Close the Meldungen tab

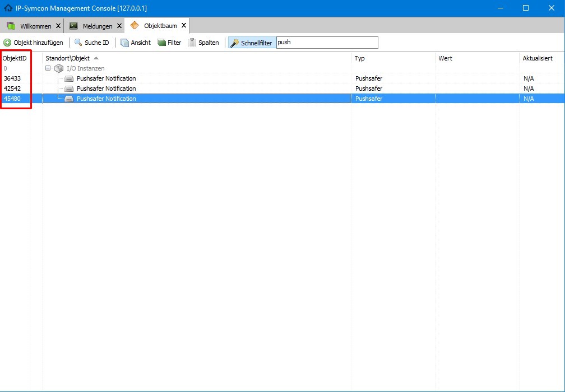[119, 26]
